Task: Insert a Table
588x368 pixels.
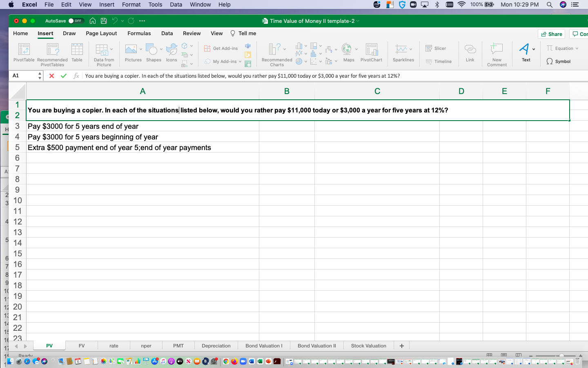Action: [77, 53]
